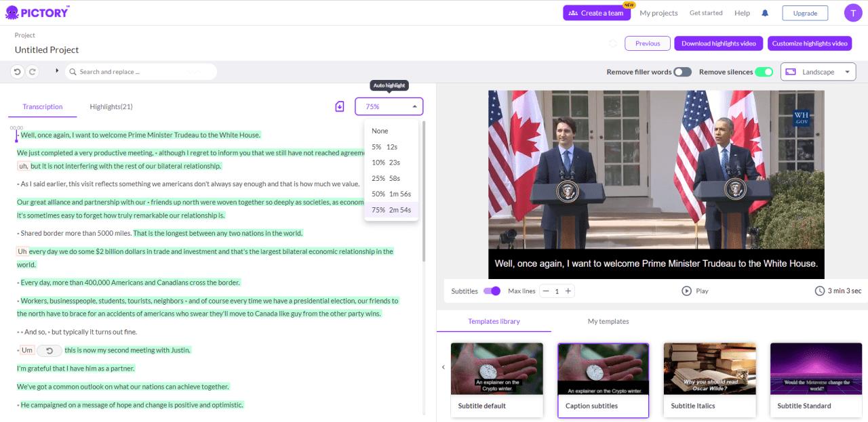
Task: Select the Caption subtitles template
Action: coord(604,380)
